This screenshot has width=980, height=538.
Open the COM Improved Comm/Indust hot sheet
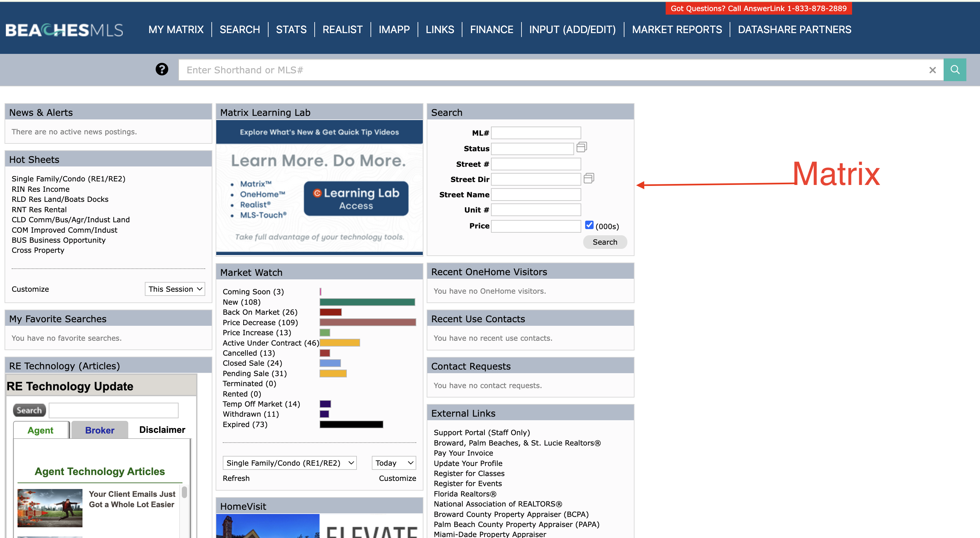pos(65,230)
